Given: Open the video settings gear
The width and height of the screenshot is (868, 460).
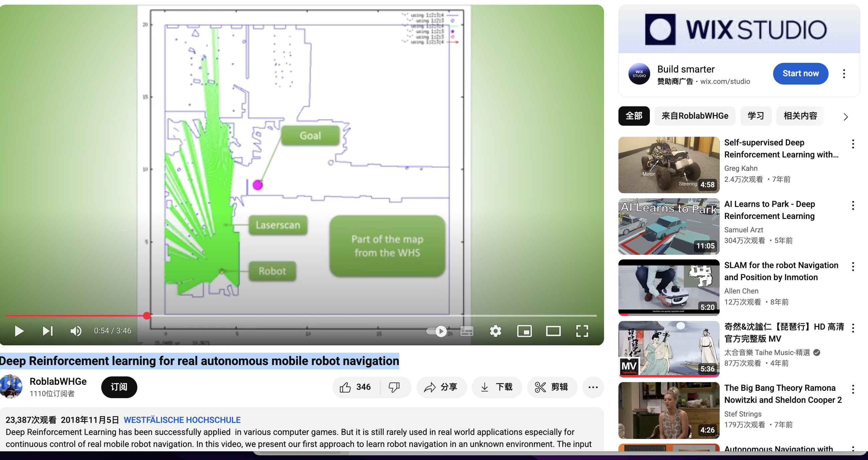Looking at the screenshot, I should (x=495, y=331).
